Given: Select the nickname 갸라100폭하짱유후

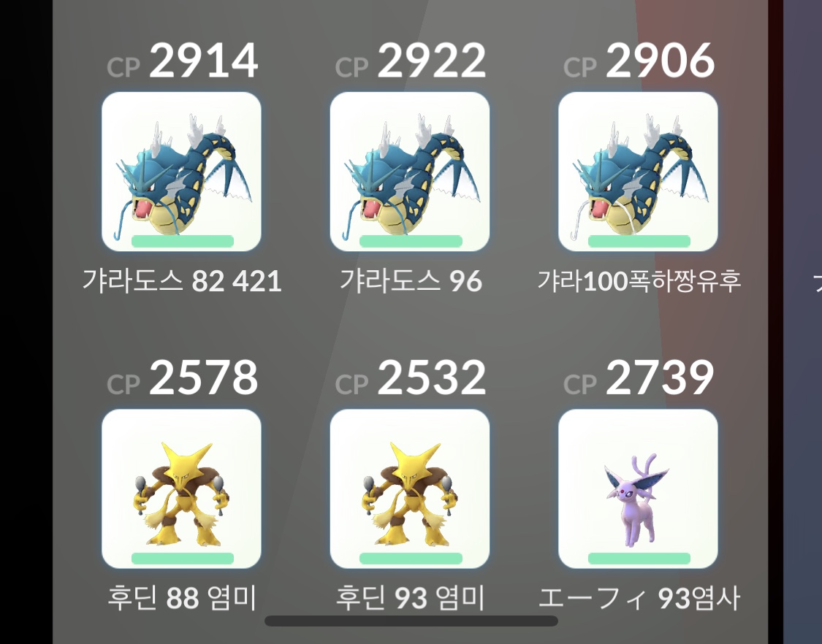Looking at the screenshot, I should [639, 281].
